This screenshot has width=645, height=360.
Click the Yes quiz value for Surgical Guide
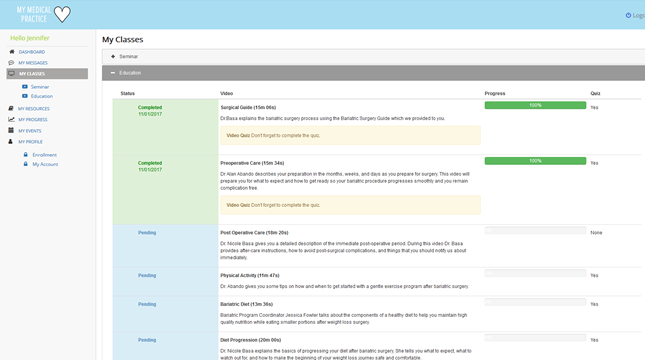tap(594, 107)
